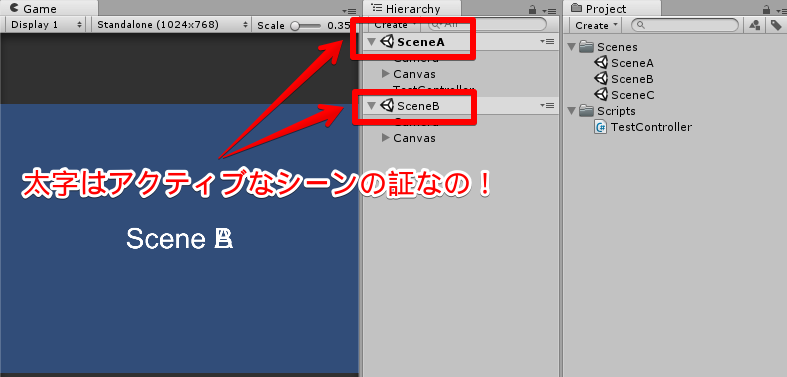Expand the Canvas object under SceneA
The image size is (787, 377).
click(385, 74)
